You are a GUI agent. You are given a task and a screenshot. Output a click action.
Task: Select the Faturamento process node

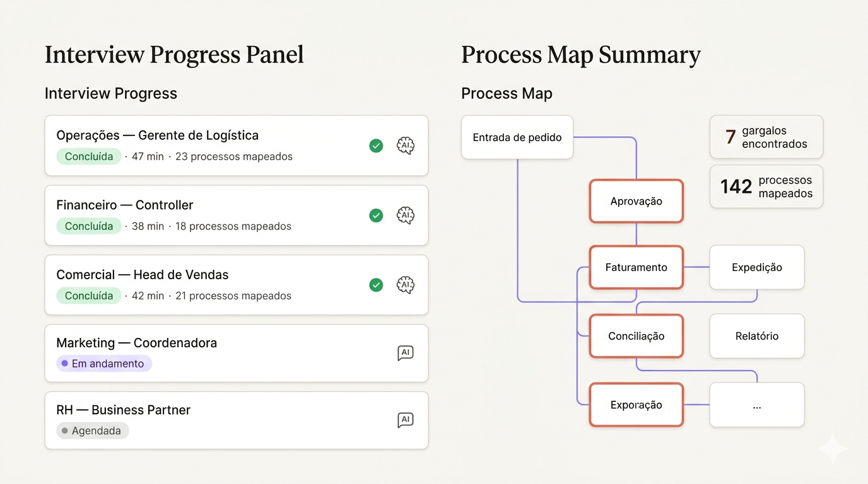click(x=636, y=267)
